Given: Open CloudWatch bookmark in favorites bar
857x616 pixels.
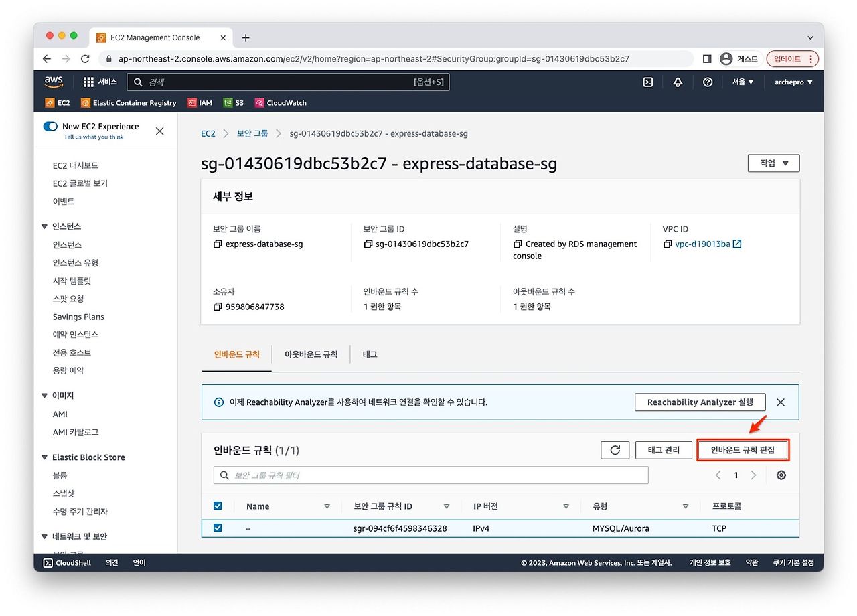Looking at the screenshot, I should (281, 103).
